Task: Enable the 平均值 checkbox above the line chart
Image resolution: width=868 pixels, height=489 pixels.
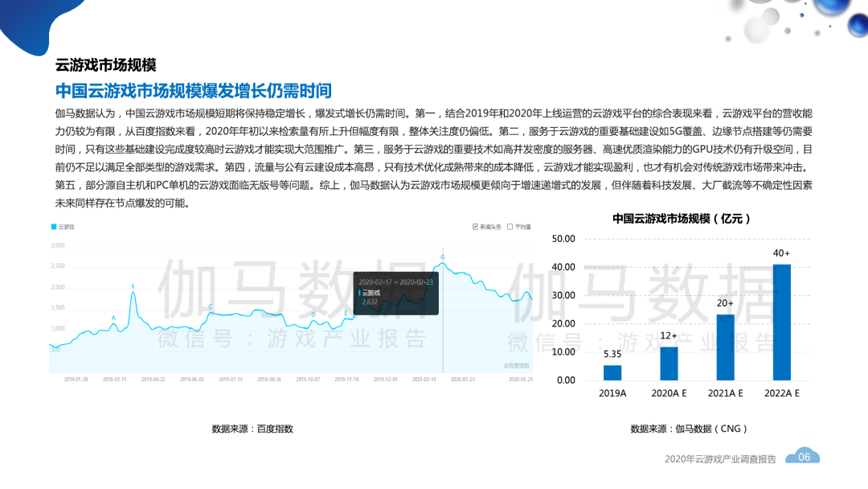Action: pos(510,227)
